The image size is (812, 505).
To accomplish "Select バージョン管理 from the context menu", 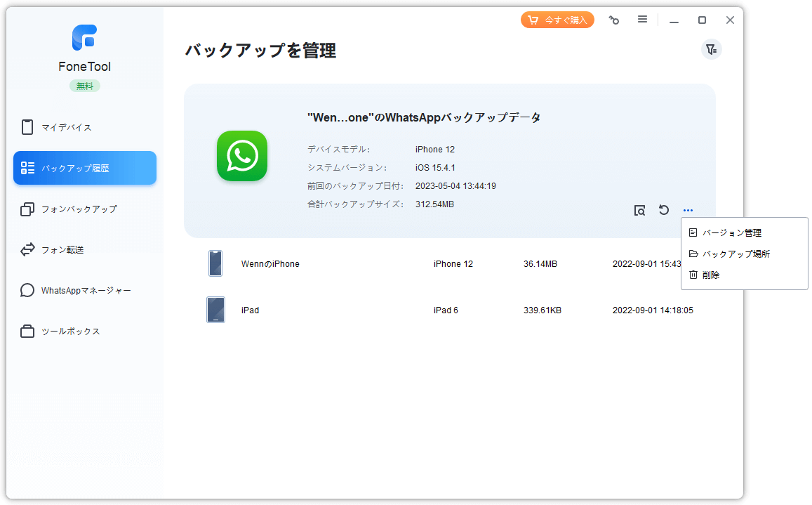I will (x=731, y=232).
